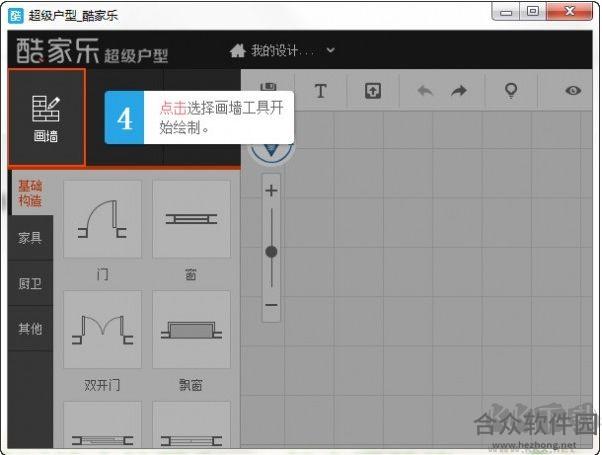Pick the 双开门 double door thumbnail

pyautogui.click(x=103, y=329)
